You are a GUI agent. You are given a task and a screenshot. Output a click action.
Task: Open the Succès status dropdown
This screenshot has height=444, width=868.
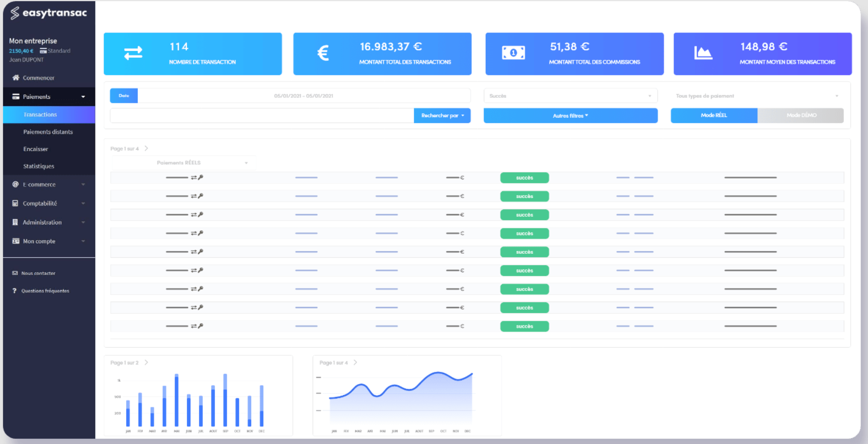(570, 96)
